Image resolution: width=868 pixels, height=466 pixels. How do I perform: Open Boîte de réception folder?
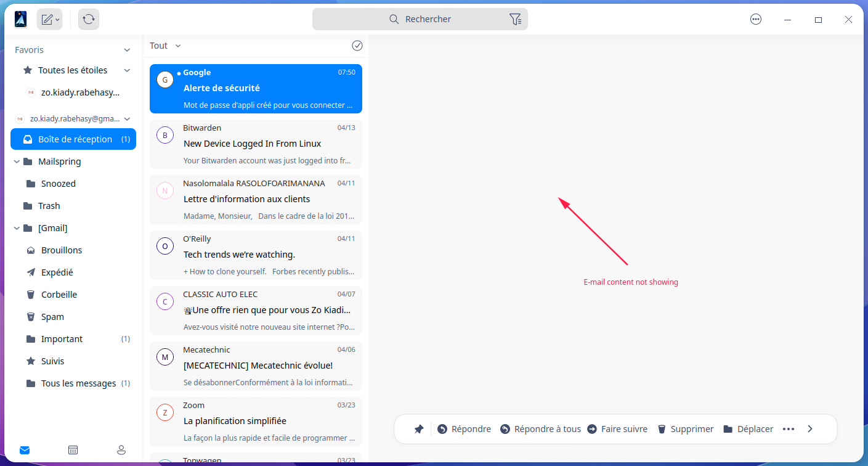tap(73, 139)
